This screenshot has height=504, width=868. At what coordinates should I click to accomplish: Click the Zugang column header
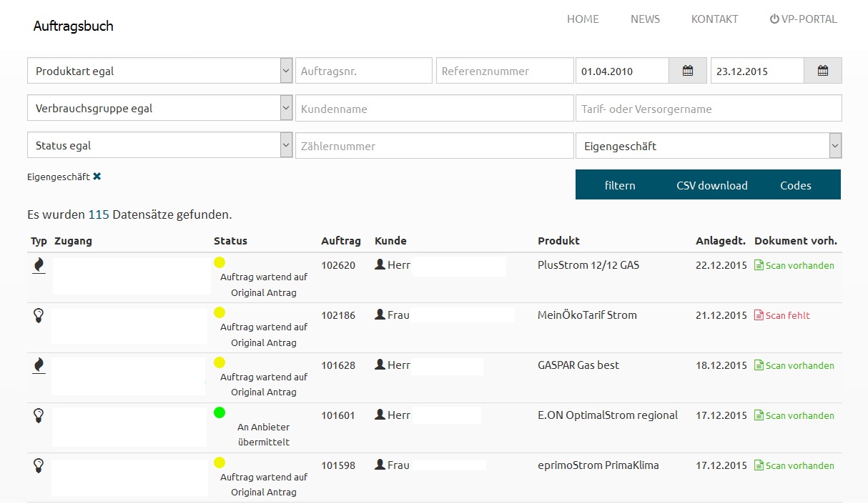[73, 241]
